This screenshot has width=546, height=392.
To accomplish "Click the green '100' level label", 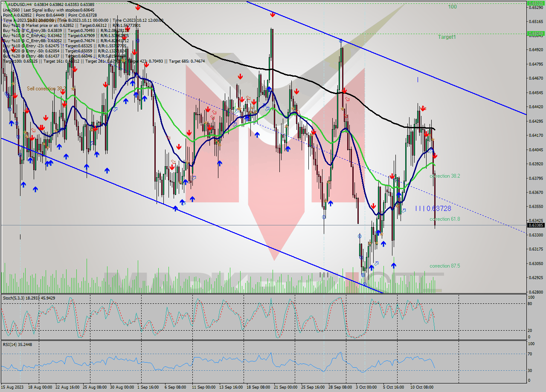I will point(452,7).
